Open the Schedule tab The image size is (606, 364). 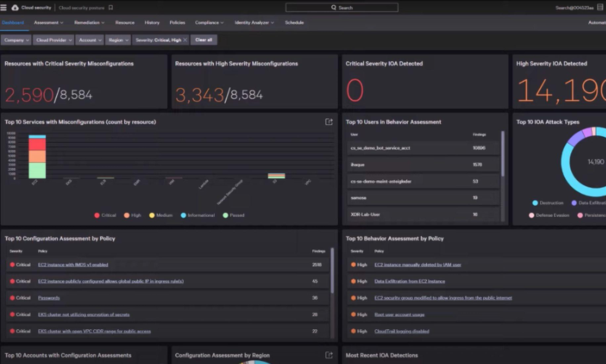tap(294, 23)
